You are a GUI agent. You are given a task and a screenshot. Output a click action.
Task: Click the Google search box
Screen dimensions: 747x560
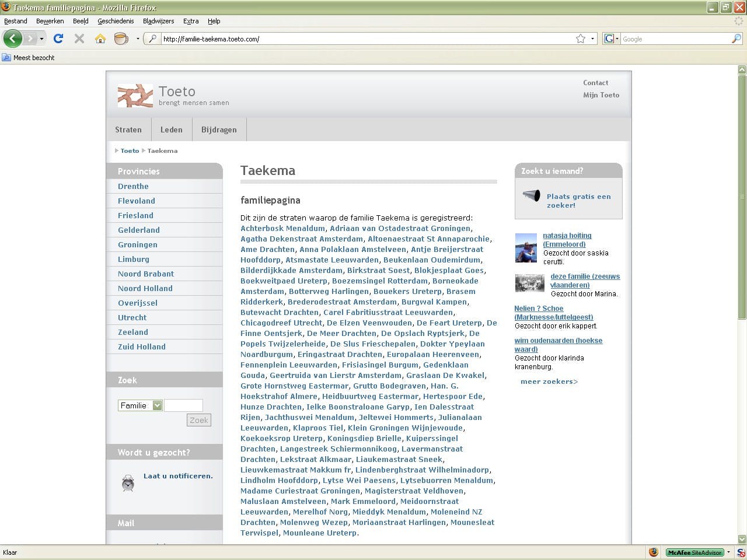pos(675,39)
